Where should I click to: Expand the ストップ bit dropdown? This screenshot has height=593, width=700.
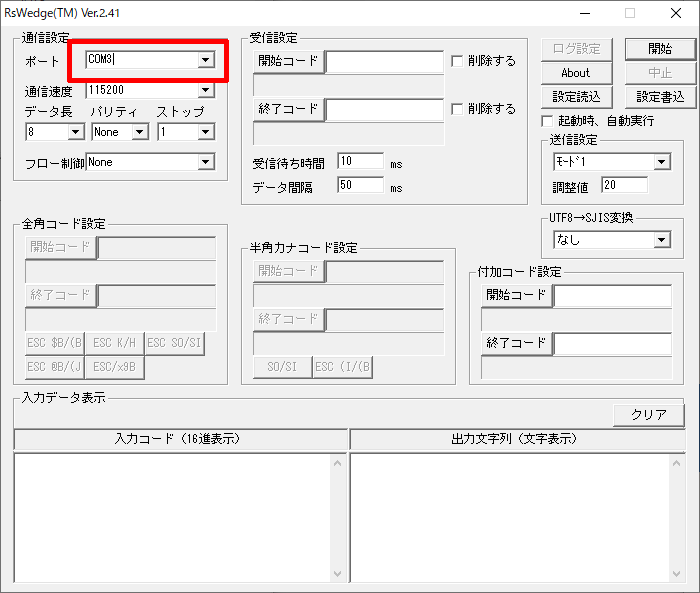pos(205,132)
